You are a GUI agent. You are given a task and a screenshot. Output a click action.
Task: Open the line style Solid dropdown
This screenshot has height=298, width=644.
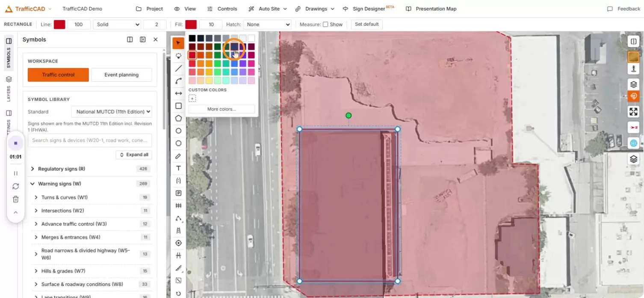(117, 24)
